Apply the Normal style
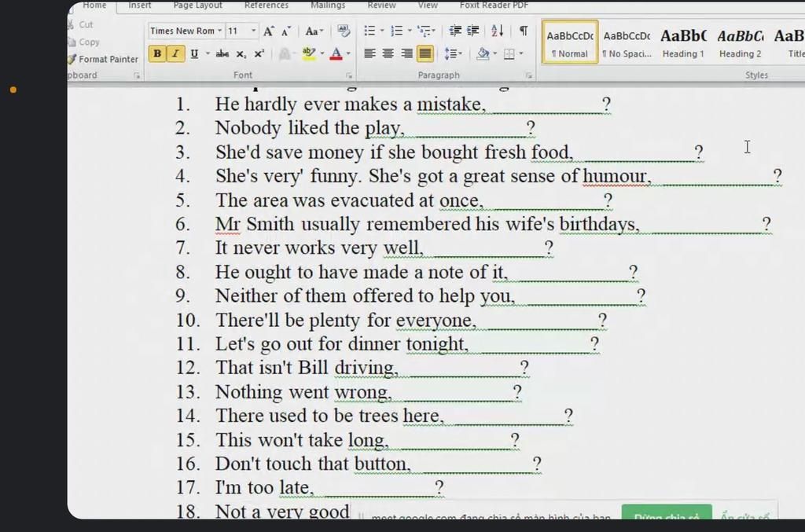Viewport: 805px width, 532px height. [570, 42]
